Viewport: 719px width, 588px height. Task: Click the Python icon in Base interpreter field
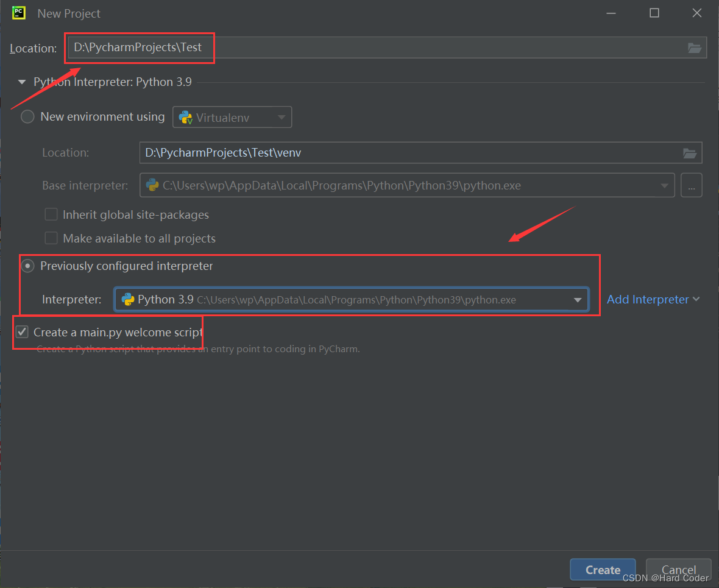[152, 185]
